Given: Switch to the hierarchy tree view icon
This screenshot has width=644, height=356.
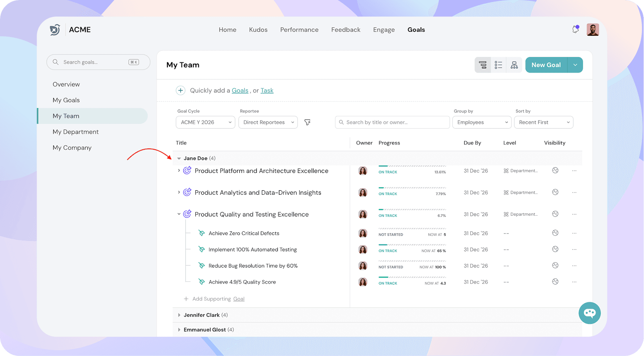Looking at the screenshot, I should (483, 65).
